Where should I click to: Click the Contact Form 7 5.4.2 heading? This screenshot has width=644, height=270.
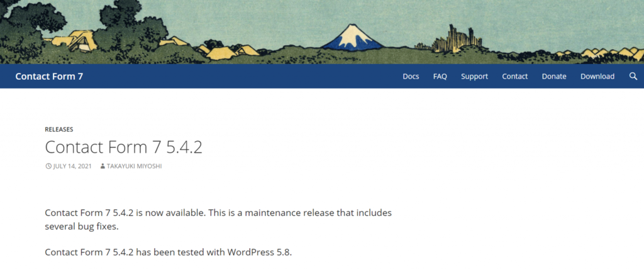tap(124, 147)
